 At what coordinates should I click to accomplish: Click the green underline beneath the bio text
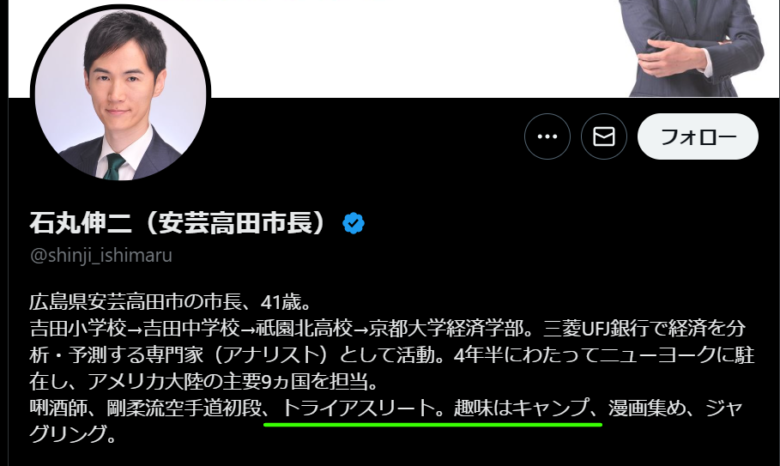click(x=433, y=425)
